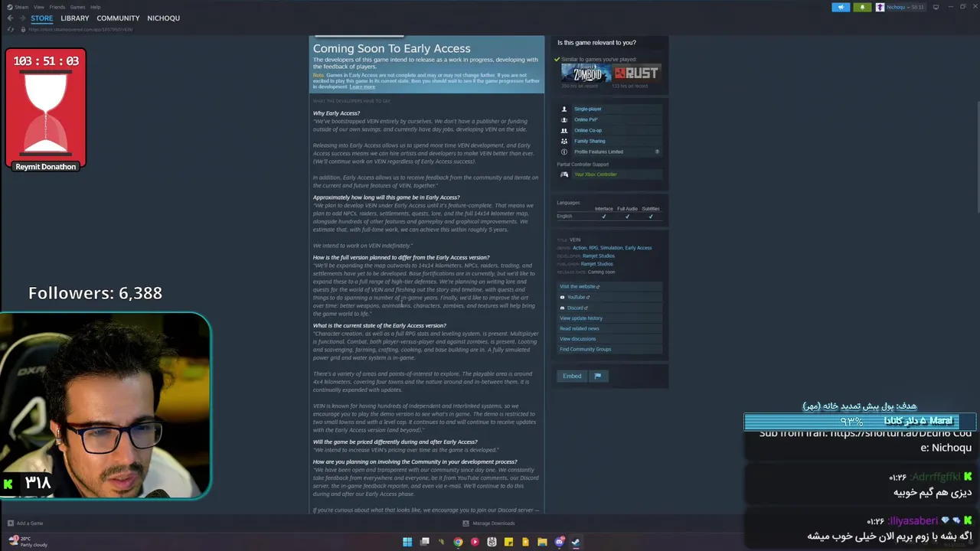Open the developer Ramjet Studios link
This screenshot has width=980, height=551.
pyautogui.click(x=599, y=256)
